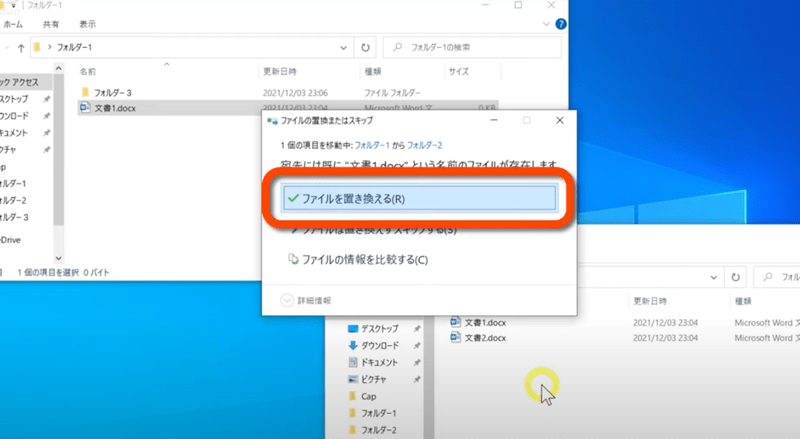The image size is (800, 439).
Task: Click Word icon of 文書2.docx
Action: 456,337
